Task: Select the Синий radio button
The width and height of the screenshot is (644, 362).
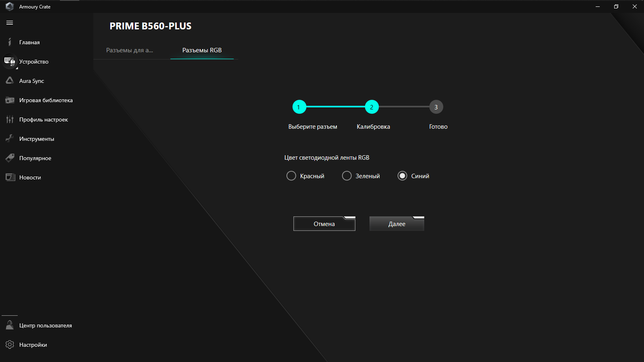Action: 402,176
